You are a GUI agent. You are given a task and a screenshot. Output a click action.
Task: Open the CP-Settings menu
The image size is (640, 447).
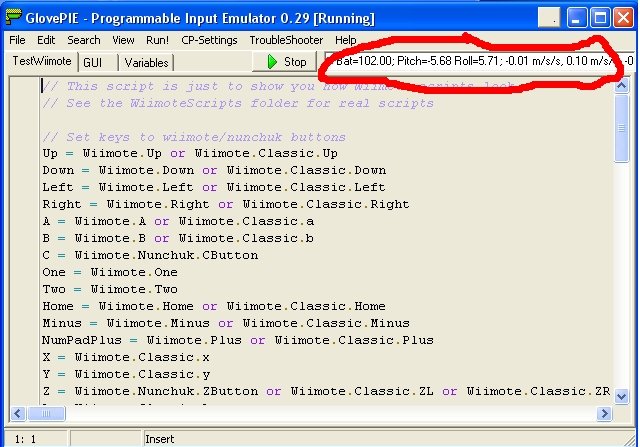pyautogui.click(x=209, y=40)
